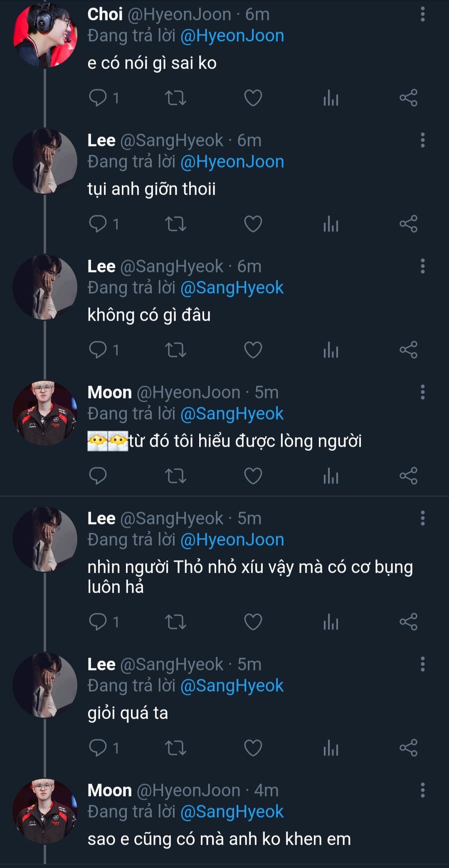Reply to the "giỏi quá ta" tweet

tap(98, 748)
